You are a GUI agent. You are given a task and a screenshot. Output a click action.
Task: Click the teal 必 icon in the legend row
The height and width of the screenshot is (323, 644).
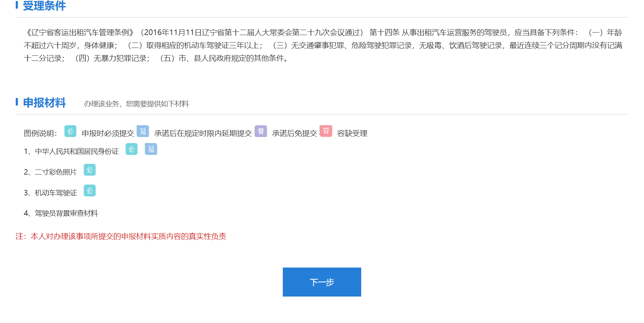70,131
